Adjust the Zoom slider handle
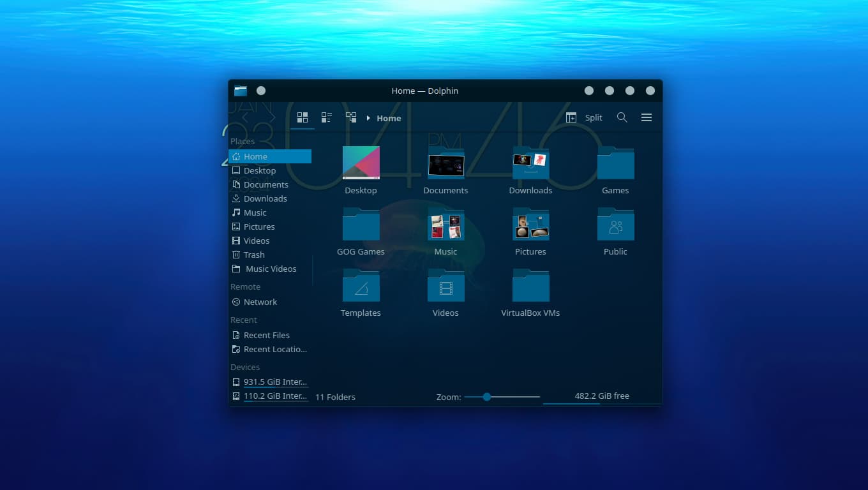The image size is (868, 490). point(487,397)
